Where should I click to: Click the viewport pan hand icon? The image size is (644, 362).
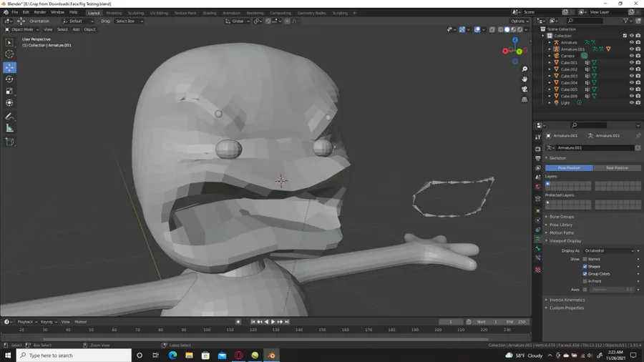(x=525, y=79)
